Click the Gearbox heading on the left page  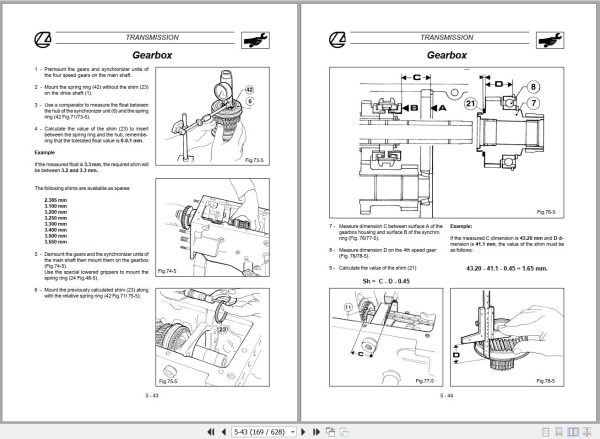pyautogui.click(x=152, y=55)
